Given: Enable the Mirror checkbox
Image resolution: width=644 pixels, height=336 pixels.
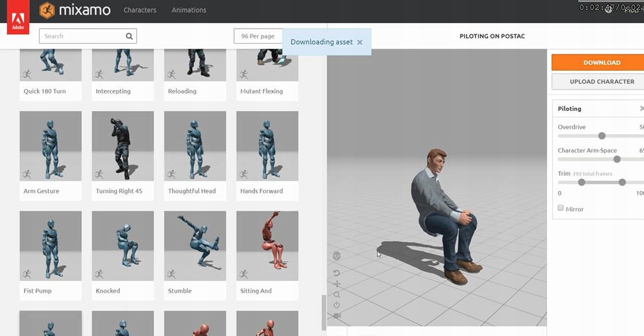Looking at the screenshot, I should pos(561,208).
